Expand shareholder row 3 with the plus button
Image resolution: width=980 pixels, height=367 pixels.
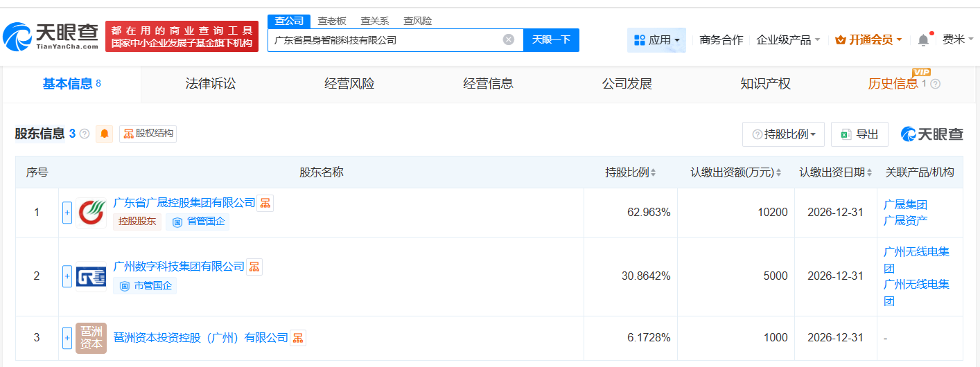tap(67, 338)
